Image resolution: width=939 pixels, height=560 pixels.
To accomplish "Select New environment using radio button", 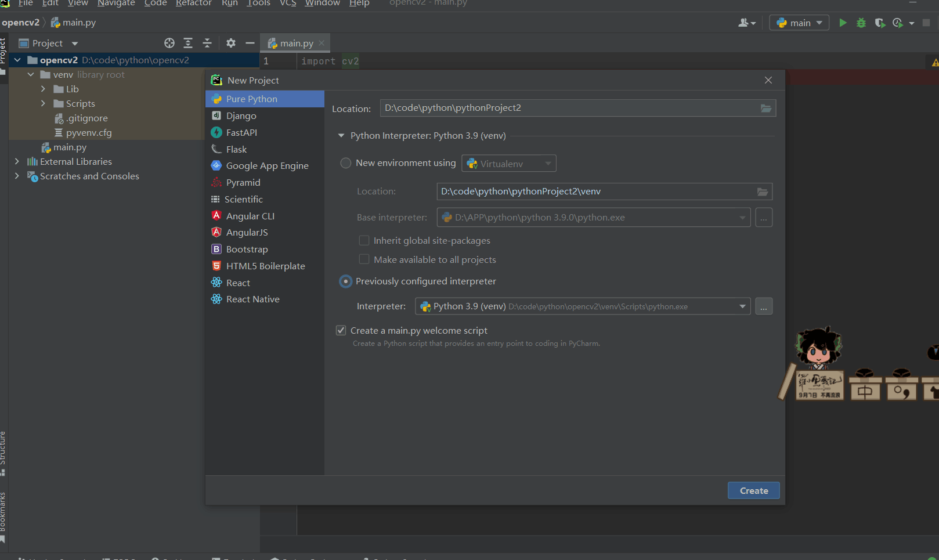I will (x=346, y=163).
